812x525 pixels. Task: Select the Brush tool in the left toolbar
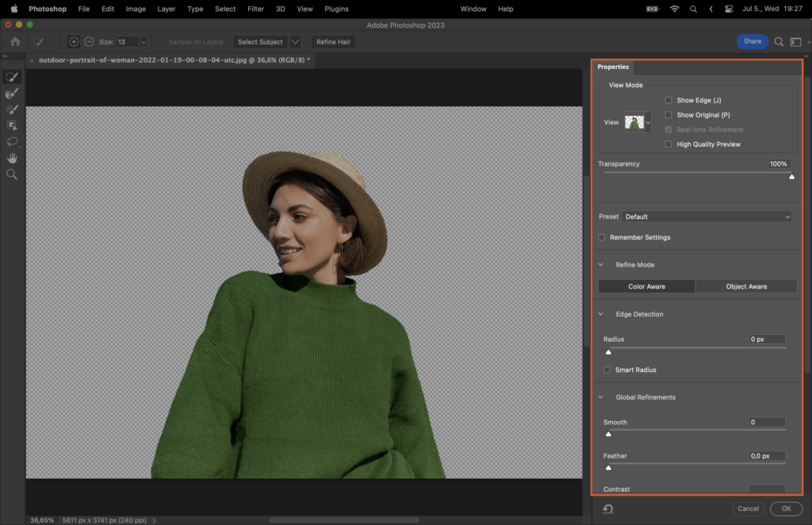click(x=11, y=109)
